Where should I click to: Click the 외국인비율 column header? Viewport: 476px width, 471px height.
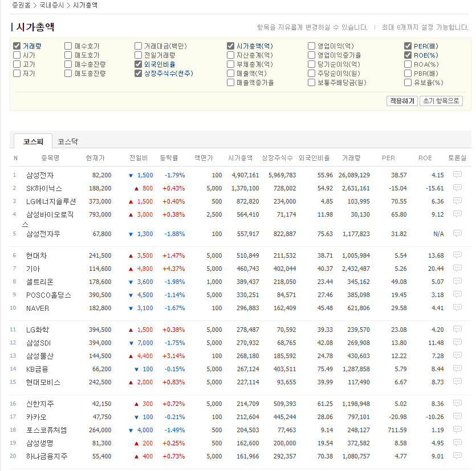click(314, 158)
